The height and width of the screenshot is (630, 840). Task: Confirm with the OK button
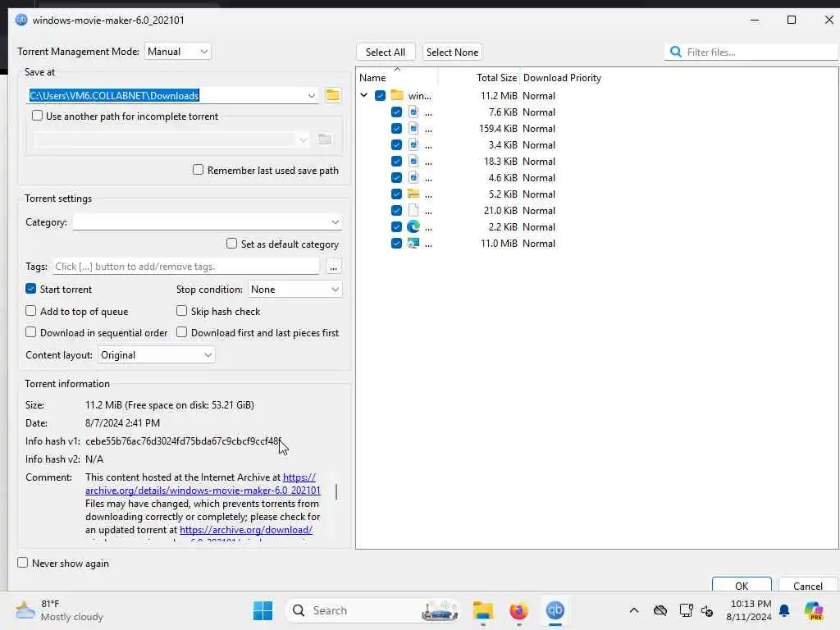[x=742, y=584]
